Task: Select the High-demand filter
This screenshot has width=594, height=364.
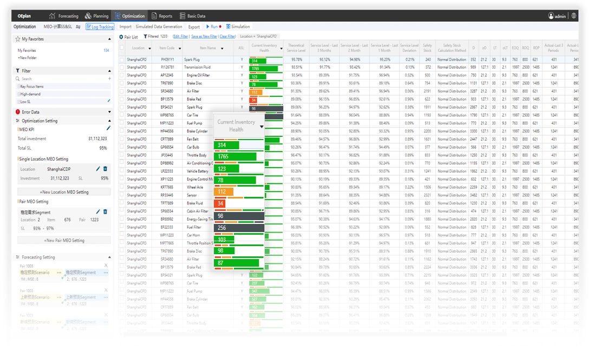Action: [64, 94]
